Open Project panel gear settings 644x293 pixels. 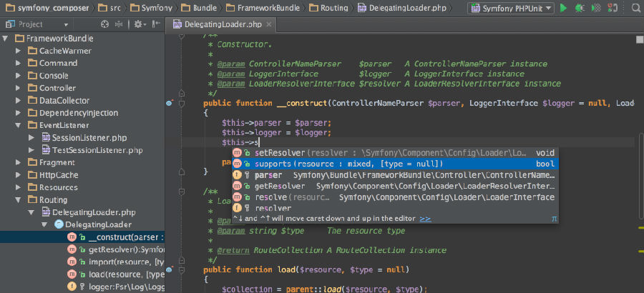tap(137, 24)
